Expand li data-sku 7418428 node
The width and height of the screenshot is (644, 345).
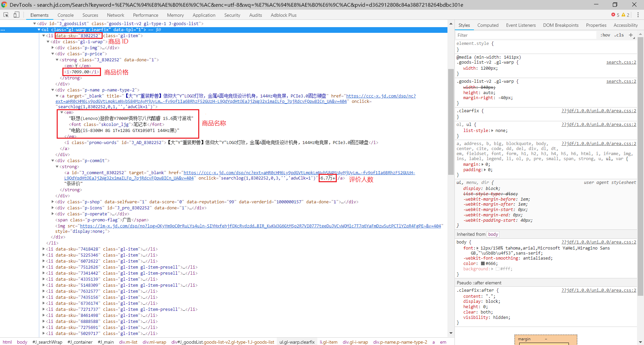(x=44, y=249)
